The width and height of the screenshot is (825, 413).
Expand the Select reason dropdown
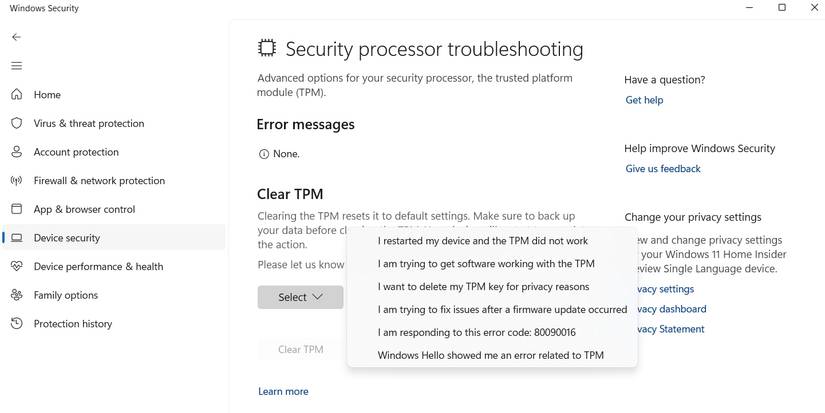300,297
